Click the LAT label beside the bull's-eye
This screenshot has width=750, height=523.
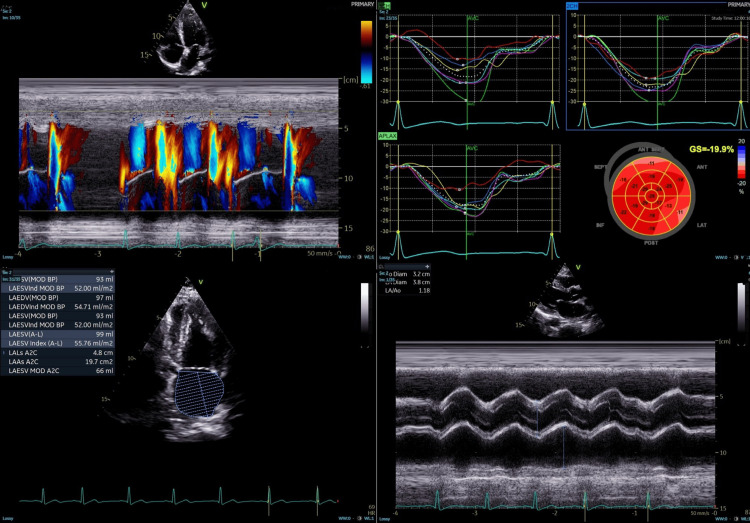[x=701, y=225]
